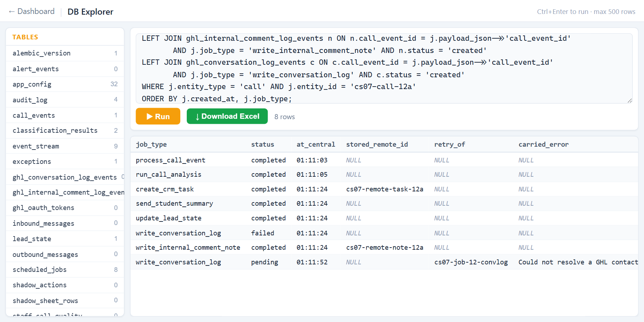Click inside the SQL query editor
The width and height of the screenshot is (644, 322).
(x=384, y=68)
